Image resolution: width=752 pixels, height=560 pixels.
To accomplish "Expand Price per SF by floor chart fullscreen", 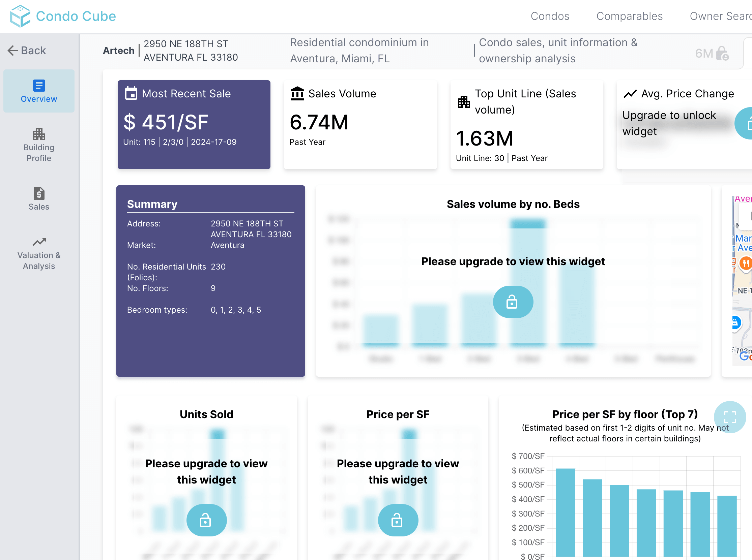I will tap(729, 416).
